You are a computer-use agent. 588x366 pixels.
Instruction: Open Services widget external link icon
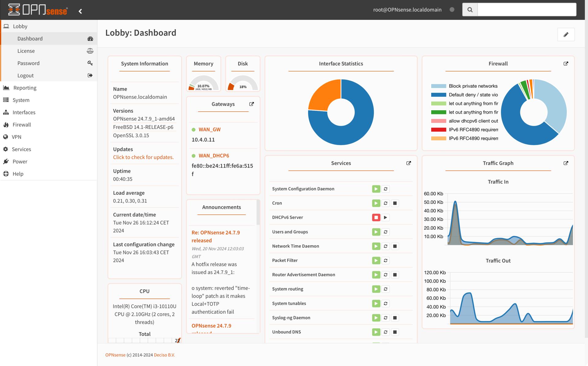pyautogui.click(x=409, y=163)
